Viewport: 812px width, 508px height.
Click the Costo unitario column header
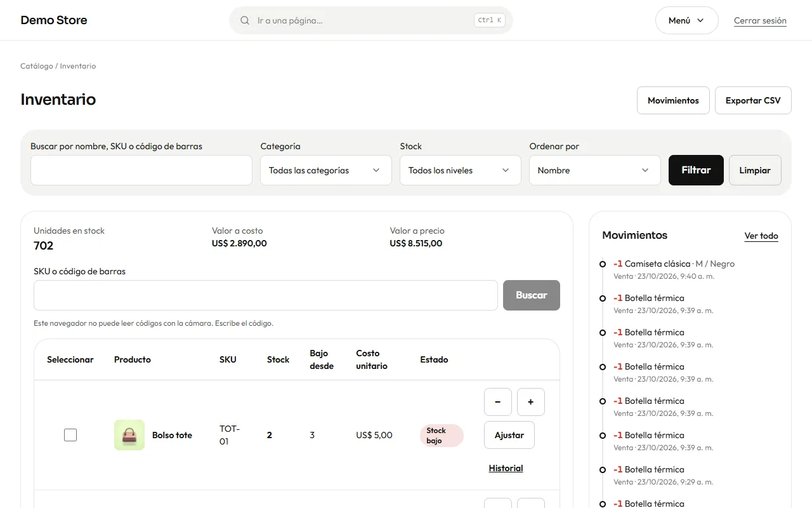(372, 359)
